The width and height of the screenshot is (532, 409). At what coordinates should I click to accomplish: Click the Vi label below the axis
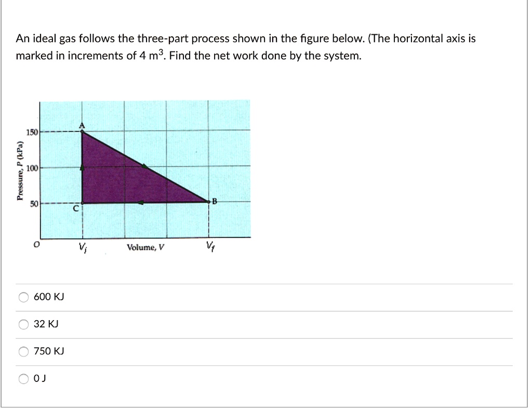(x=82, y=246)
